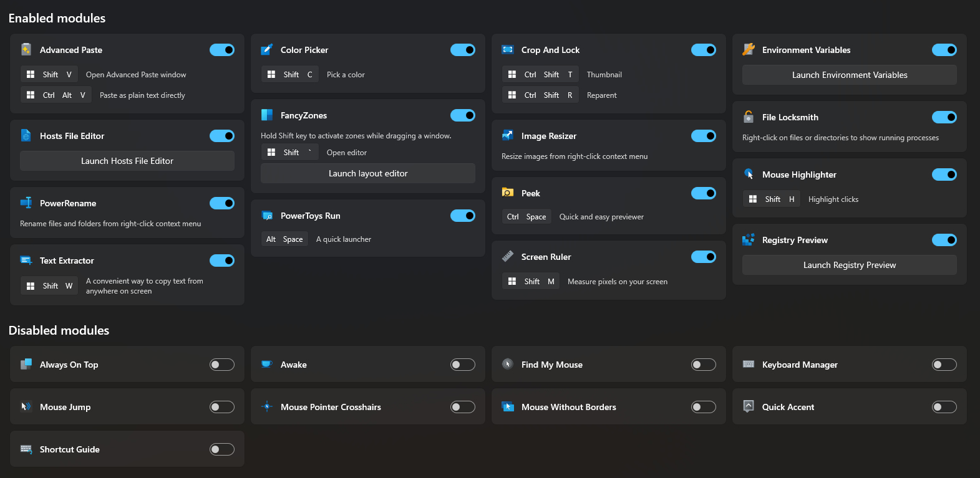Click the Color Picker eyedropper icon

[x=267, y=50]
